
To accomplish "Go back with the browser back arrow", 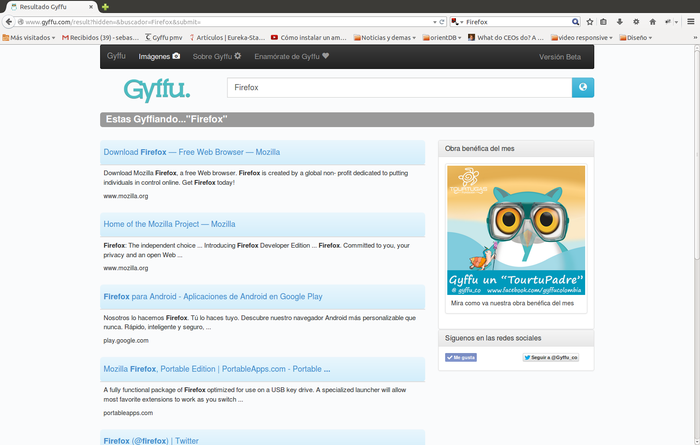I will coord(8,22).
